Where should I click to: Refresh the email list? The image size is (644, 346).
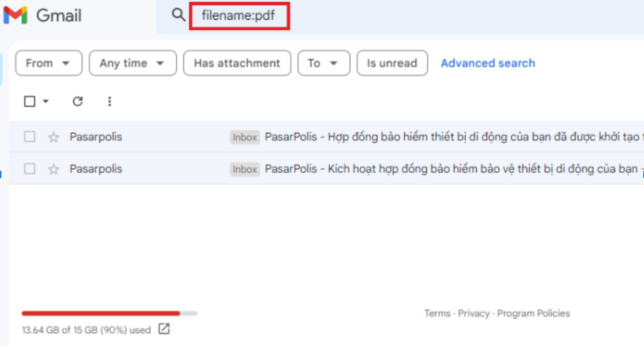pos(78,101)
